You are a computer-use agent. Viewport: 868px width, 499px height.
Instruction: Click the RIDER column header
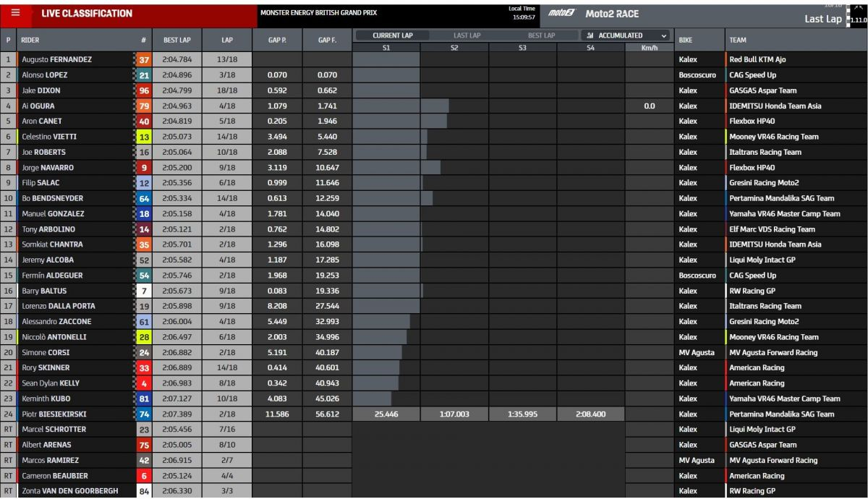click(30, 40)
